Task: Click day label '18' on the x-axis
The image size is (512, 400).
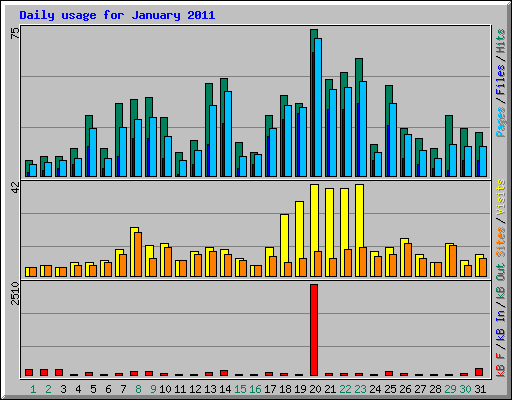Action: click(285, 389)
